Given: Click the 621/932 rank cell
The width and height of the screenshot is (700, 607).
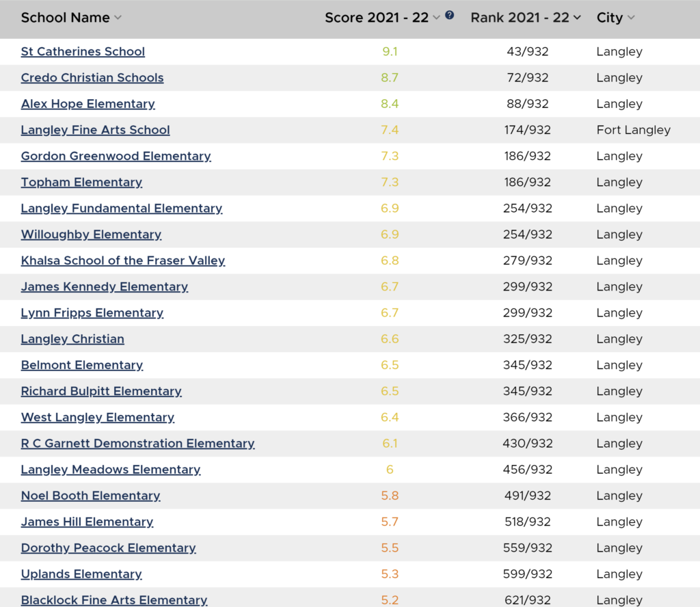Looking at the screenshot, I should [x=528, y=600].
